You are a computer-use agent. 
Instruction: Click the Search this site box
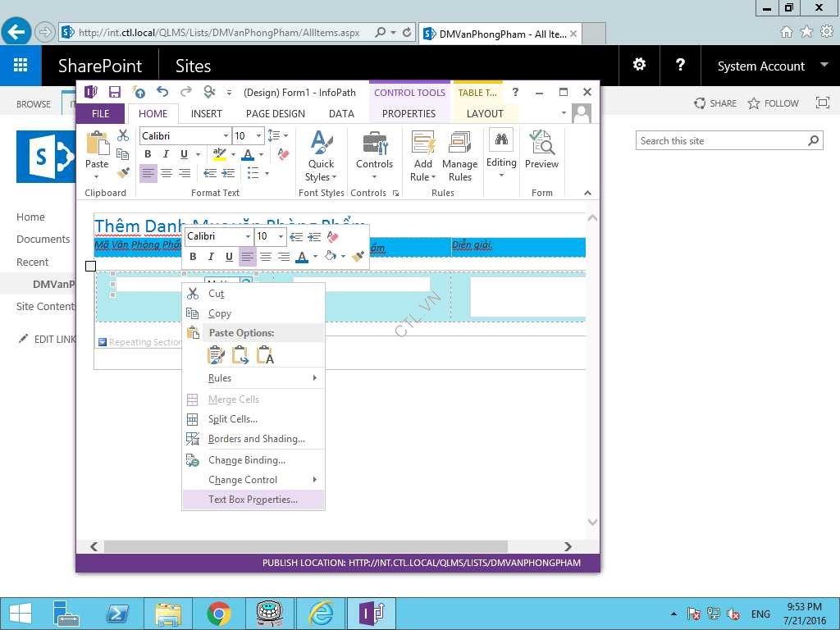click(720, 141)
